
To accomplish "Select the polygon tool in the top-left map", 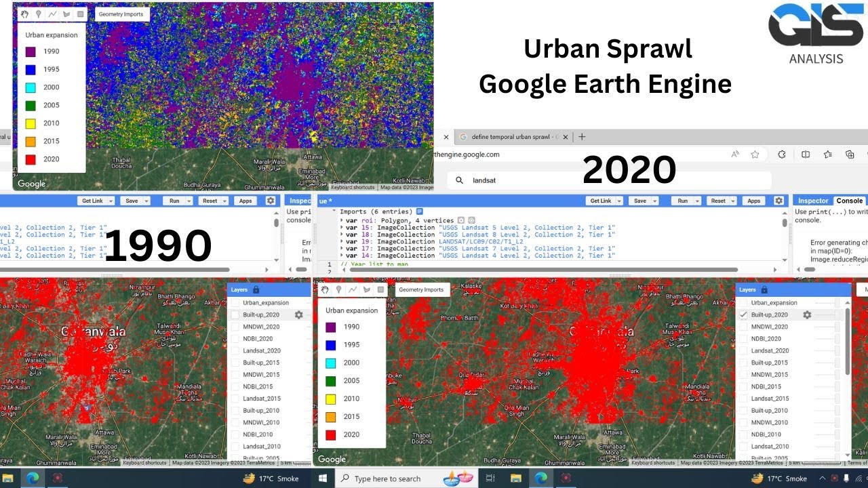I will pos(66,14).
